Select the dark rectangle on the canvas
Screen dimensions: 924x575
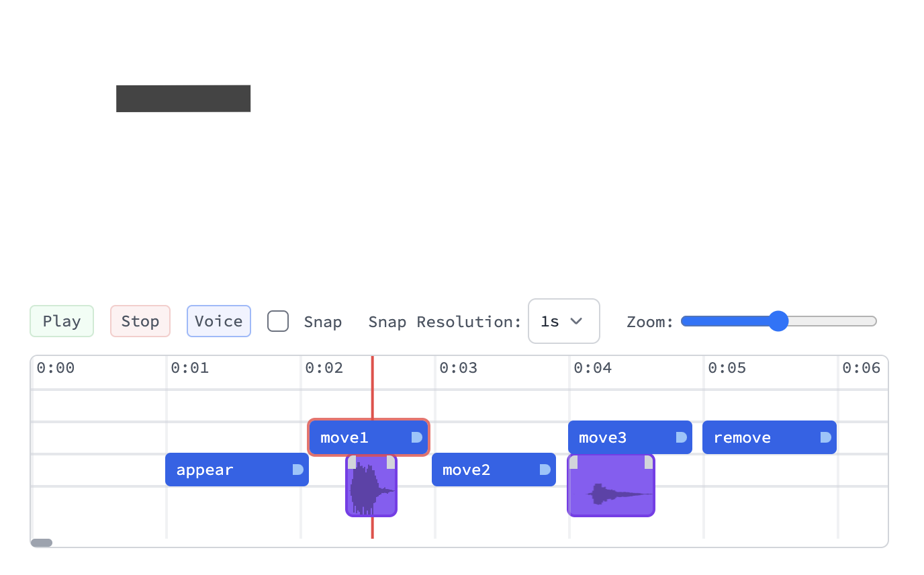(183, 99)
